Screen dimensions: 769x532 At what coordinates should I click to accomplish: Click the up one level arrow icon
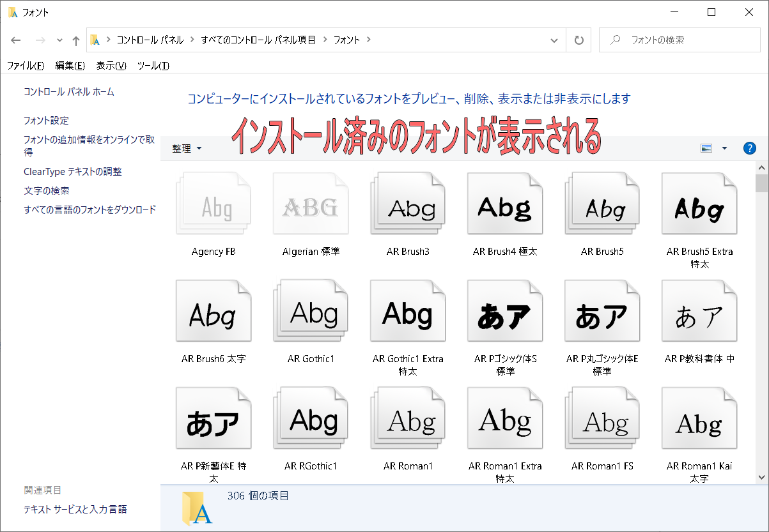click(75, 40)
